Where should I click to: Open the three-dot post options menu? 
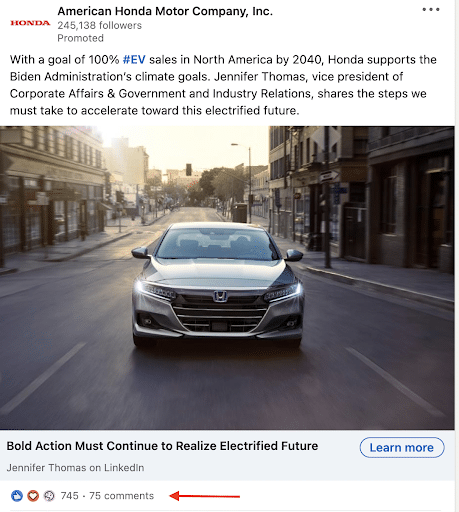click(x=431, y=10)
